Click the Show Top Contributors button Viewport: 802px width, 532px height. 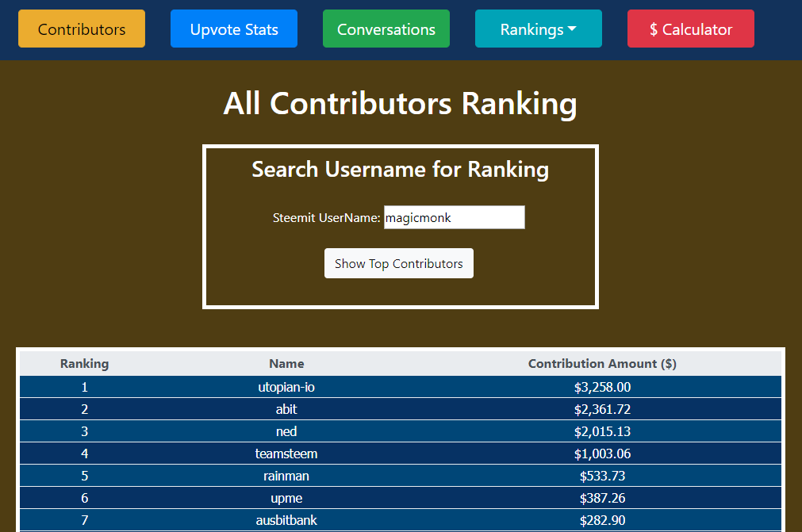[399, 263]
